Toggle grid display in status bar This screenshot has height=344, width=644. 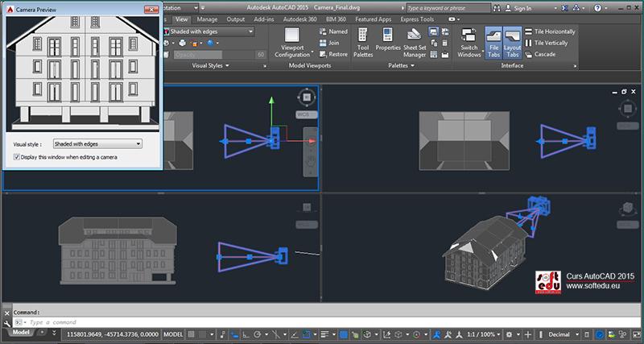click(192, 334)
